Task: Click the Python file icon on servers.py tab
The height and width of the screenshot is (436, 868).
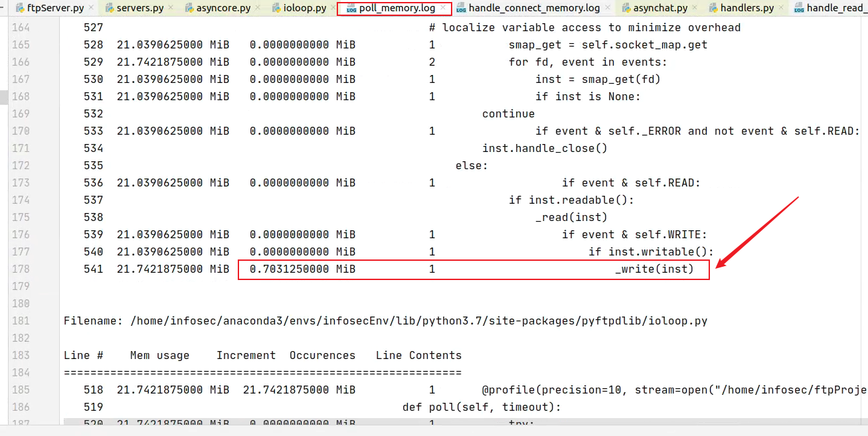Action: (109, 9)
